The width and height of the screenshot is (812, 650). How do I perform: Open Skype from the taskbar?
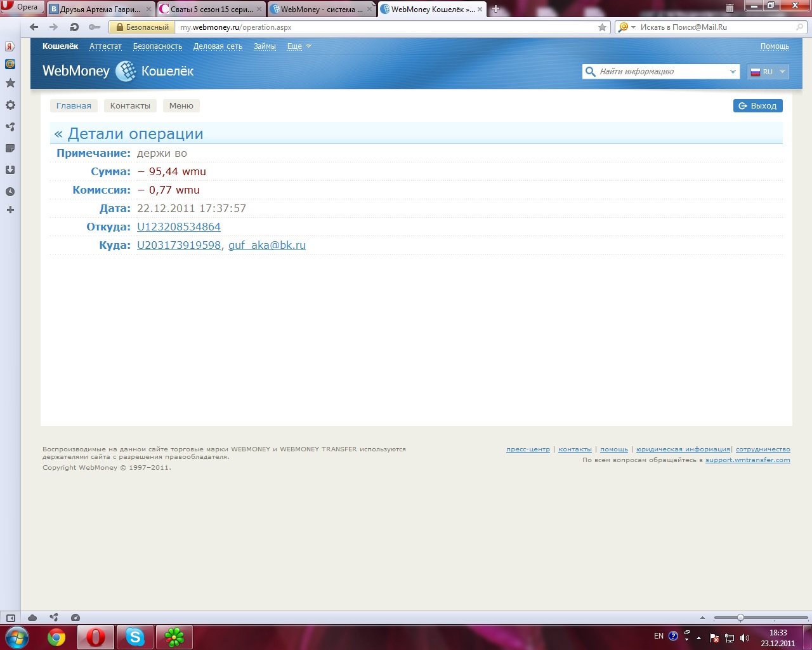135,637
